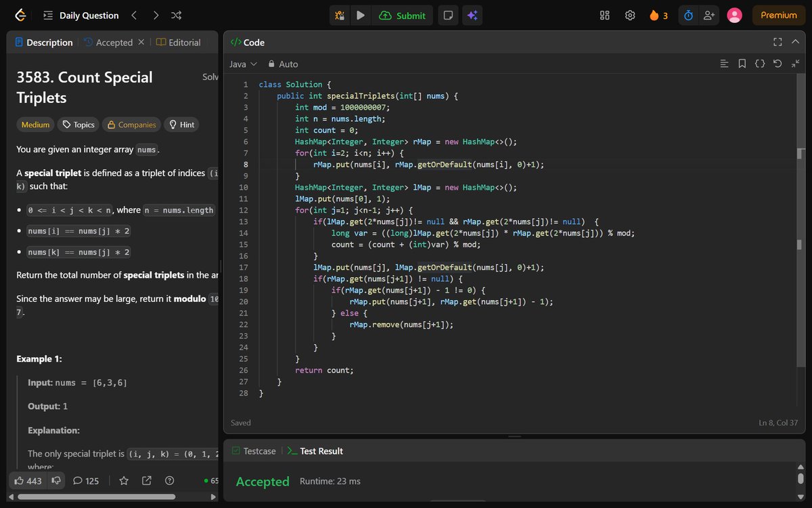The image size is (812, 508).
Task: Click line number 13 in the gutter
Action: [x=244, y=221]
